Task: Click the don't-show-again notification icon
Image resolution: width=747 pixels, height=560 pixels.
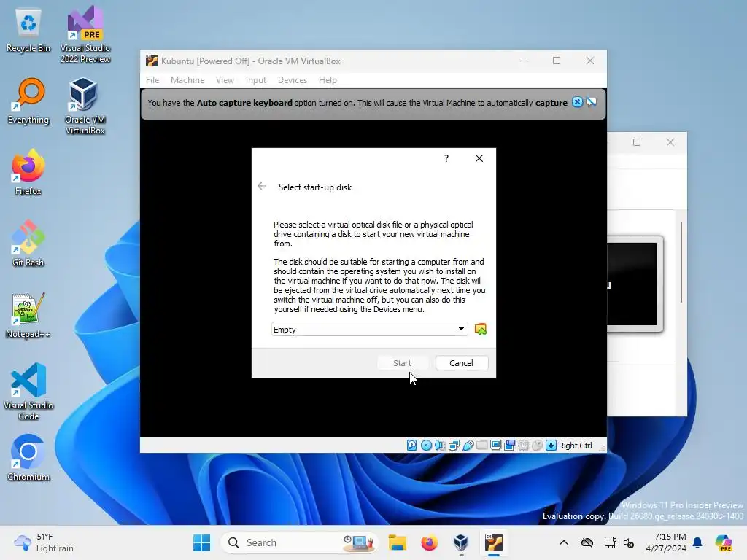Action: (591, 102)
